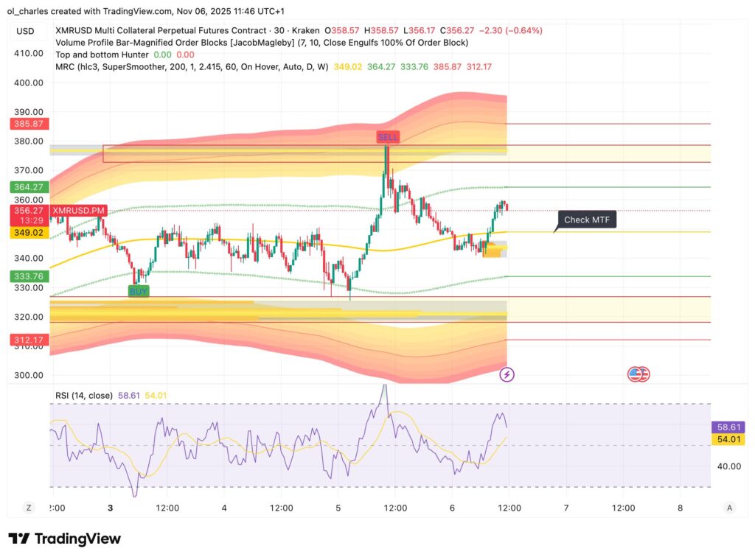Viewport: 755px width, 560px height.
Task: Select the green BUY signal marker
Action: (137, 291)
